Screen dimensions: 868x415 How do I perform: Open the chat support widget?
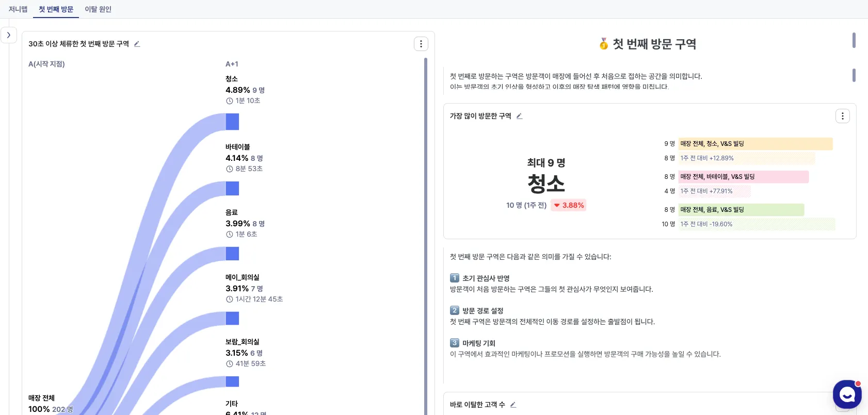(847, 395)
